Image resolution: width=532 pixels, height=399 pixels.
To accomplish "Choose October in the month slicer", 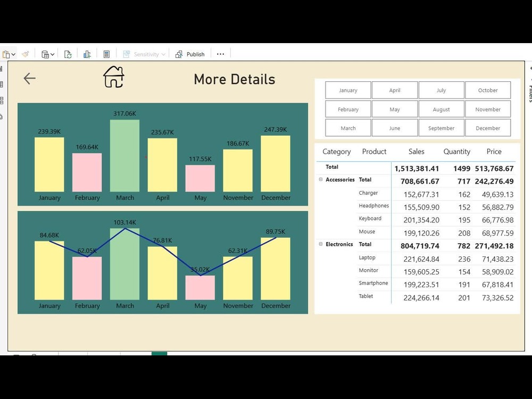I will pyautogui.click(x=488, y=90).
